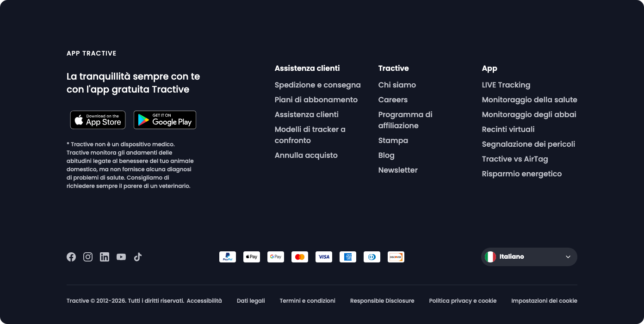Open Termini e condizioni footer link
The image size is (644, 324).
pos(308,301)
